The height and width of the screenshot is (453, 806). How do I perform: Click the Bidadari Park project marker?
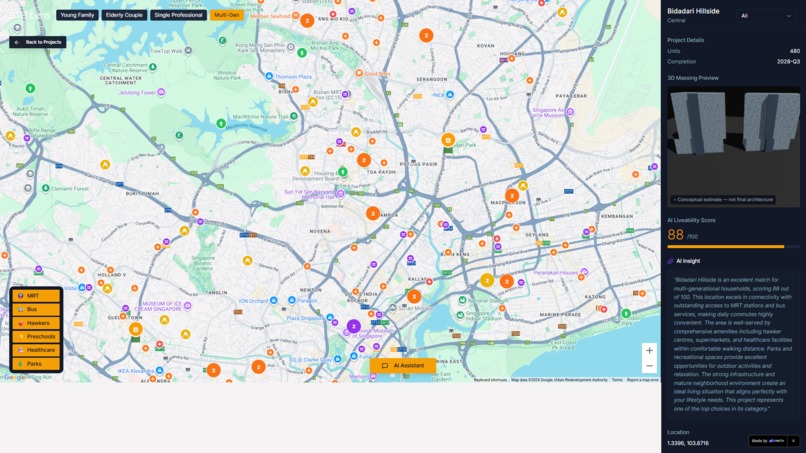(448, 139)
